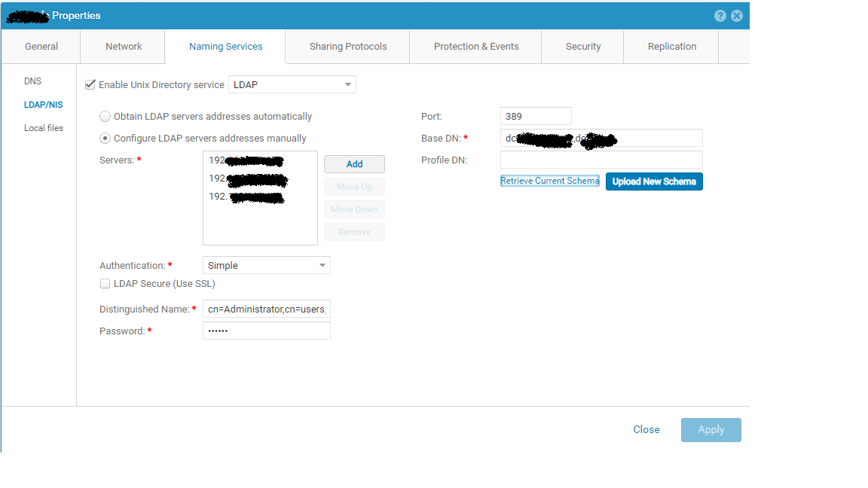The height and width of the screenshot is (488, 868).
Task: Click inside the Profile DN field
Action: click(601, 160)
